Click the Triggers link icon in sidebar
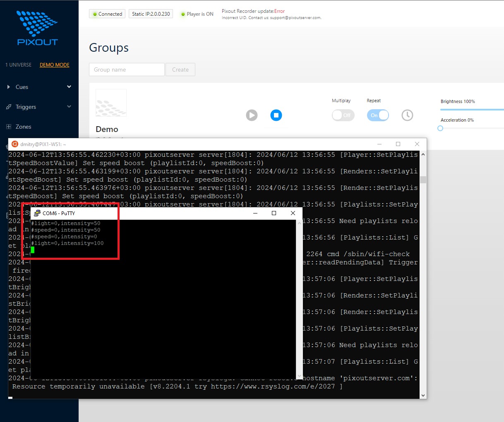 tap(9, 107)
